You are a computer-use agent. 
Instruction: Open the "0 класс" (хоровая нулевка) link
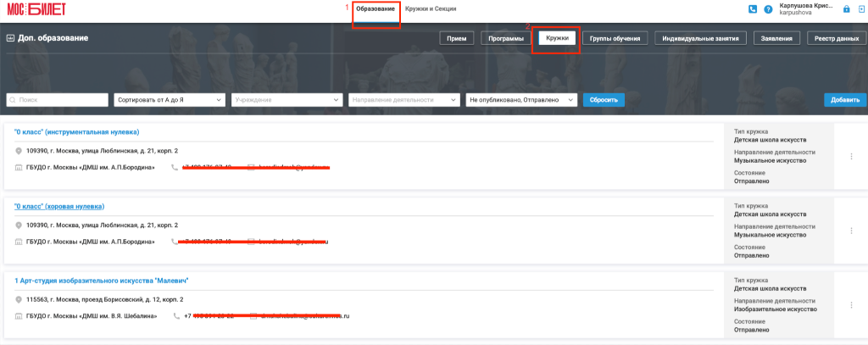(x=59, y=207)
